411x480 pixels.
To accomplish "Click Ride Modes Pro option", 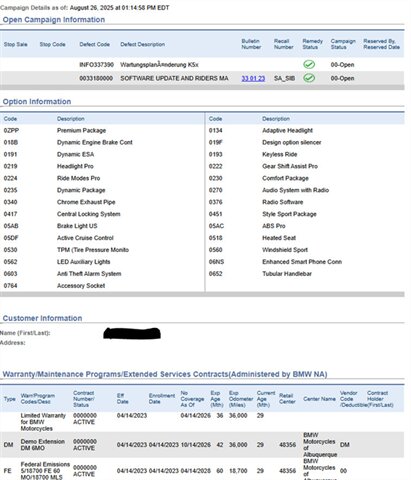I will 78,178.
